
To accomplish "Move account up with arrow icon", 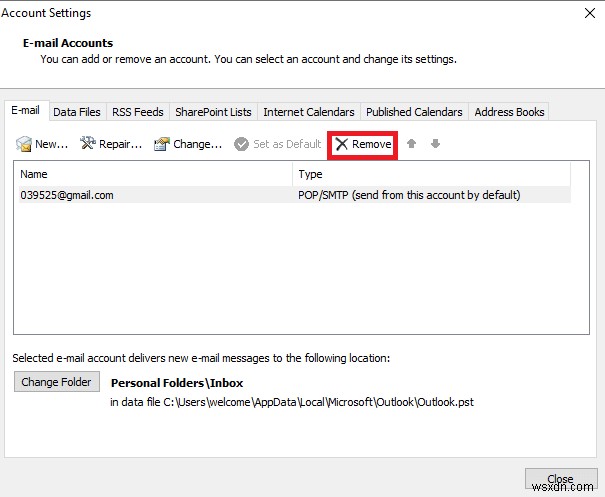I will (411, 144).
